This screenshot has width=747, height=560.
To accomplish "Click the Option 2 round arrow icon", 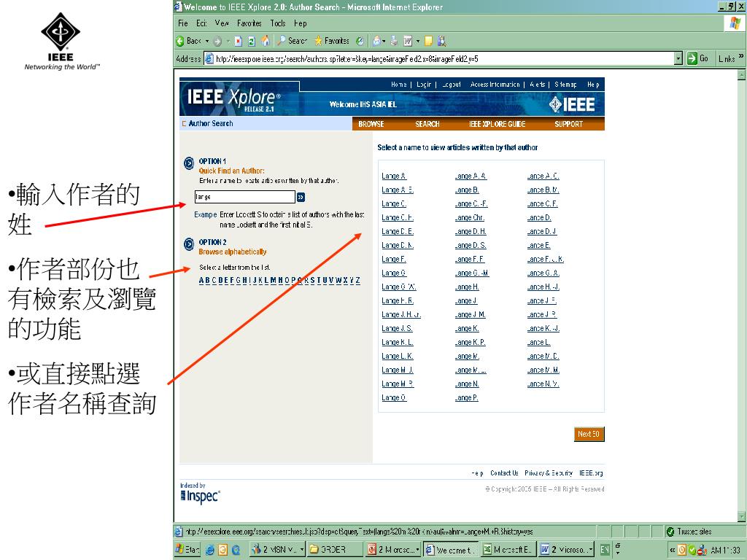I will pos(189,244).
